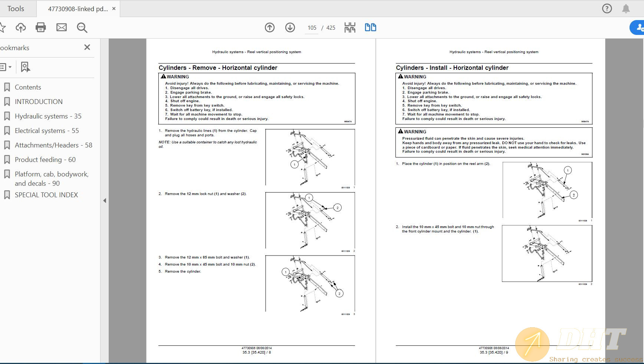The width and height of the screenshot is (644, 364).
Task: Toggle the fit page view icon
Action: pyautogui.click(x=350, y=27)
